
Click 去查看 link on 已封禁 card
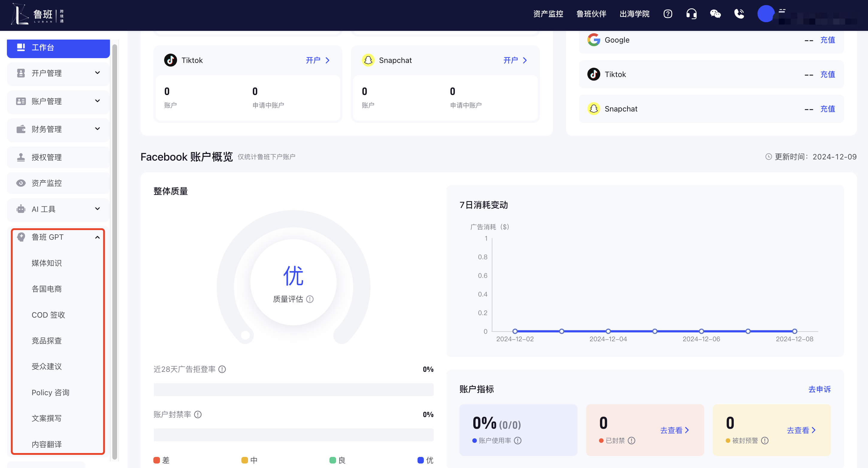tap(674, 430)
